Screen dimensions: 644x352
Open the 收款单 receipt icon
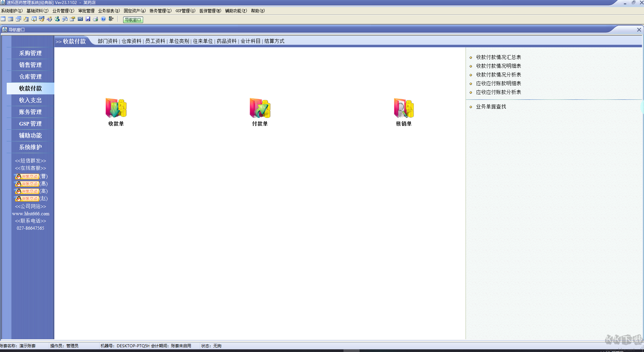[116, 108]
